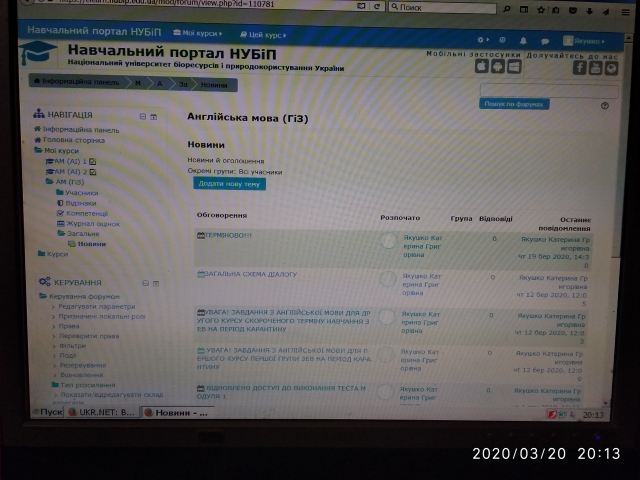
Task: Click the Firefox Поиск search box
Action: 442,7
